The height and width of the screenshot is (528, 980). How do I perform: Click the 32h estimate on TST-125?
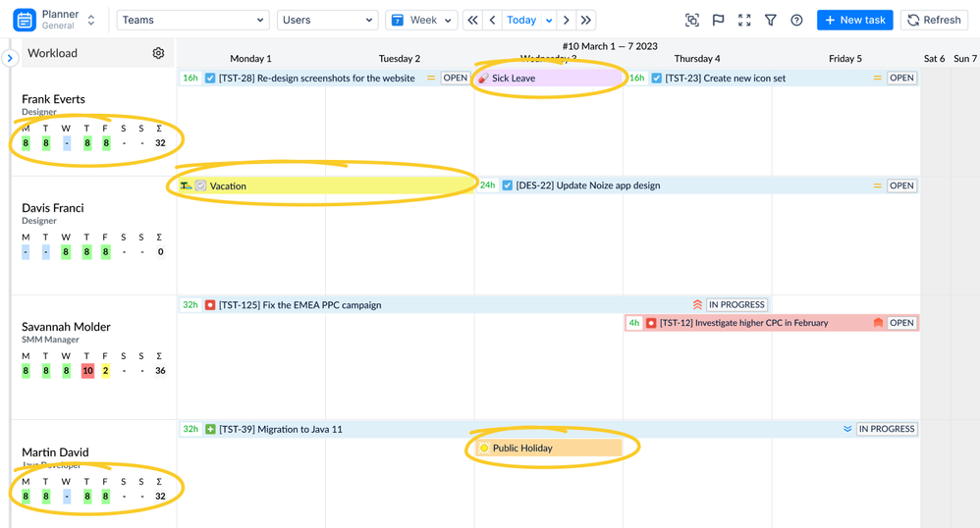click(x=190, y=305)
